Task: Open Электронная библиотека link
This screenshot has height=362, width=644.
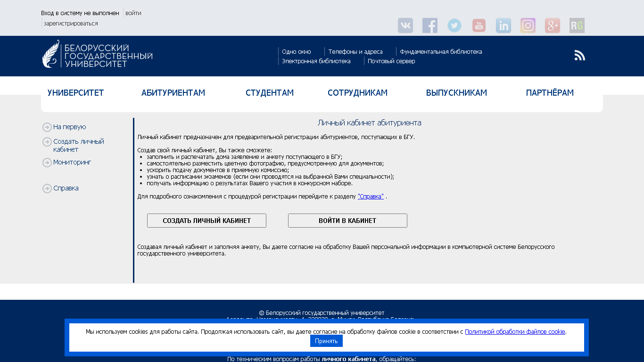Action: (316, 61)
